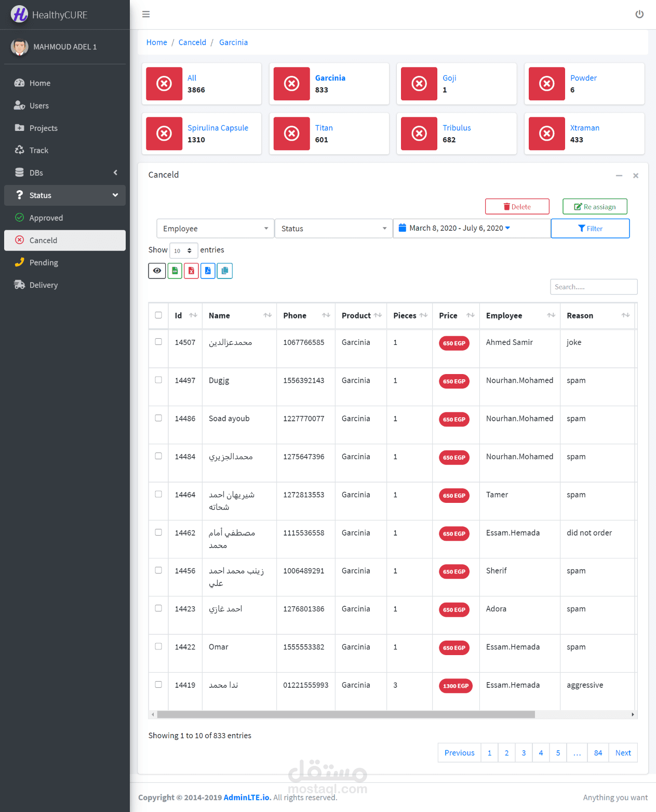
Task: Open the Status filter dropdown
Action: click(333, 229)
